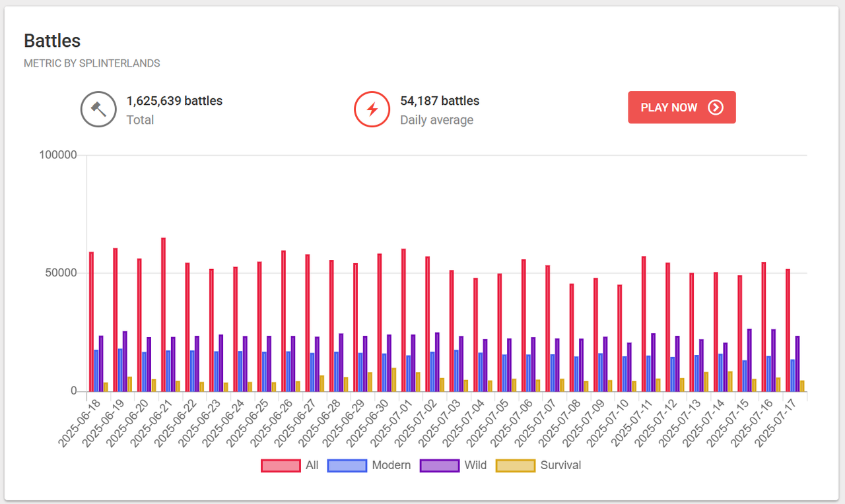This screenshot has height=504, width=845.
Task: Click the red All bar for 2025-07-01
Action: (x=403, y=320)
